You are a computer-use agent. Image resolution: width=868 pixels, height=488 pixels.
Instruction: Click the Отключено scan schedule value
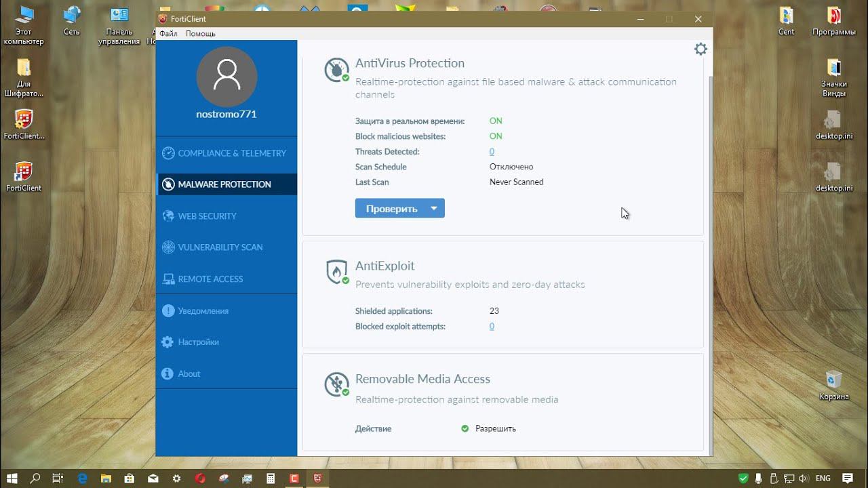tap(511, 167)
